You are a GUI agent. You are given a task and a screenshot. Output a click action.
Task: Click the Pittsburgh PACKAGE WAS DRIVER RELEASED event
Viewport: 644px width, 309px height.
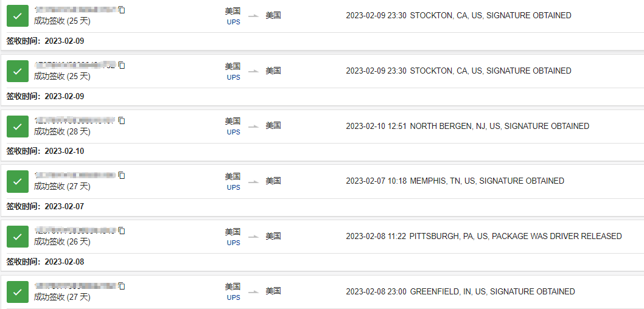click(x=515, y=236)
